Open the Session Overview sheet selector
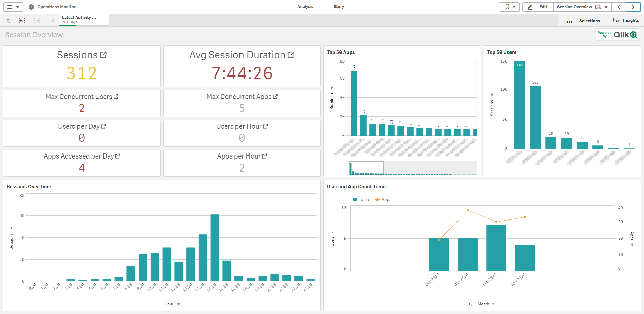This screenshot has width=644, height=314. [582, 7]
